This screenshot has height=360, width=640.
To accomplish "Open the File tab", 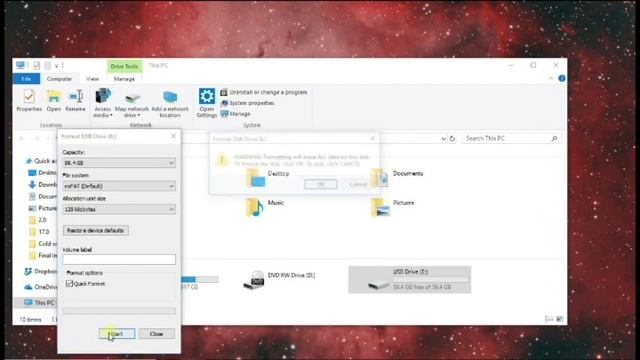I will coord(27,79).
